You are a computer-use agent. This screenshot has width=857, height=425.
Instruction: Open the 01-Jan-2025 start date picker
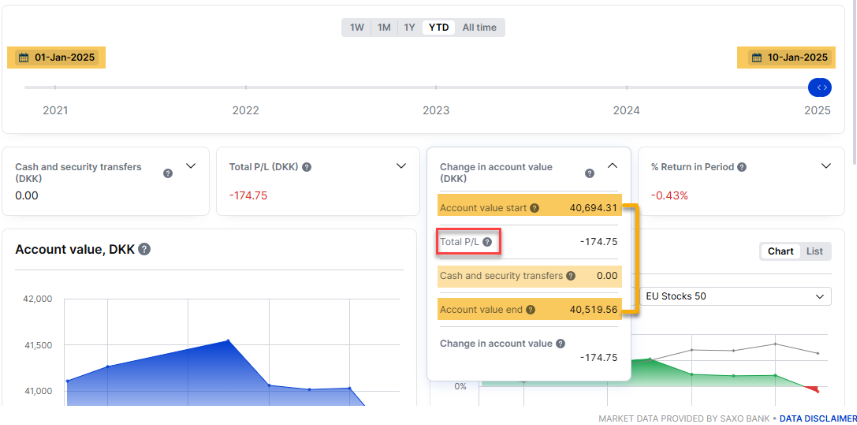coord(57,58)
